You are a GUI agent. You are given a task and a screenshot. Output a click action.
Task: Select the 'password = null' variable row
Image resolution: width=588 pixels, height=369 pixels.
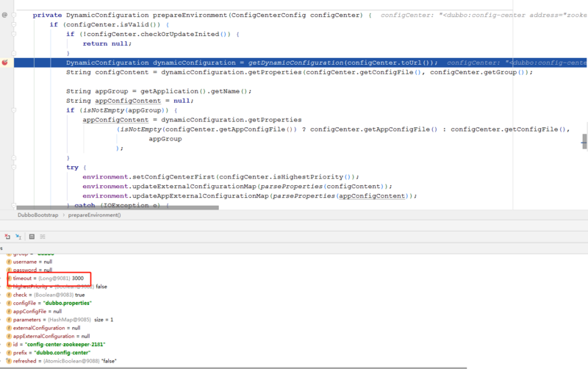click(29, 270)
